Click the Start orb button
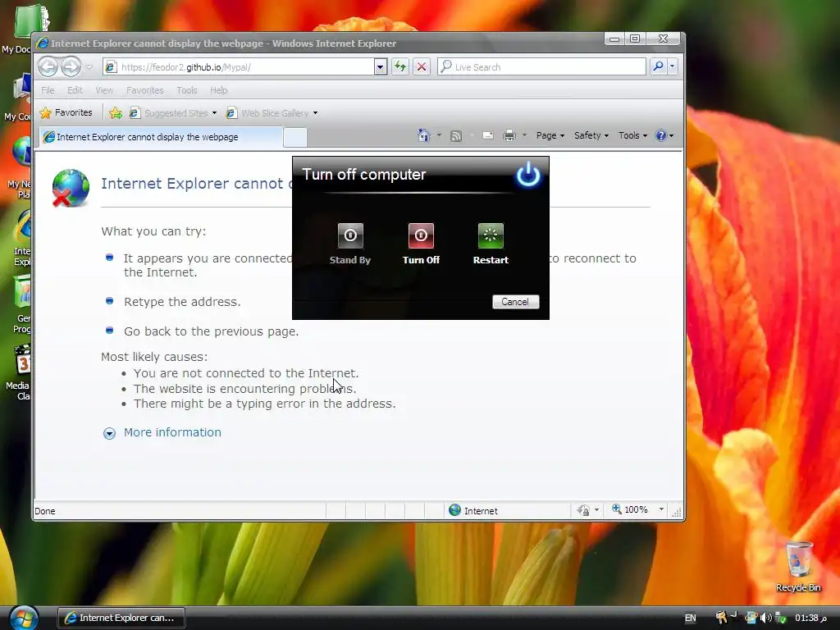The image size is (840, 630). click(24, 618)
